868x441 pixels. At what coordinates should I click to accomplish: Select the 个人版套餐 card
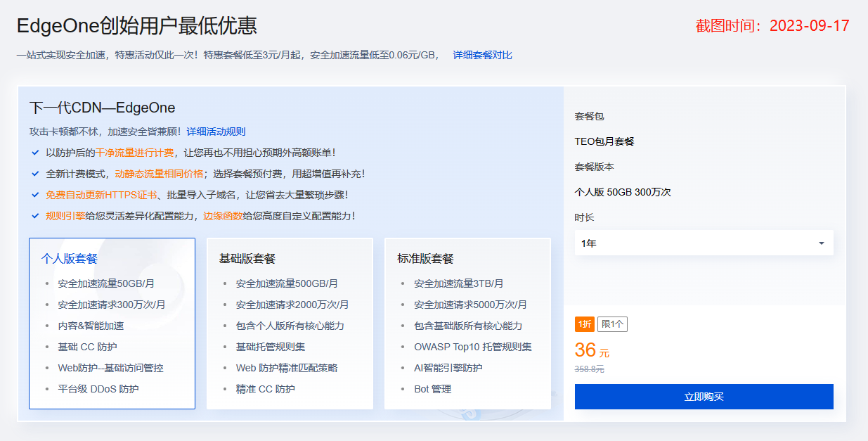coord(112,324)
